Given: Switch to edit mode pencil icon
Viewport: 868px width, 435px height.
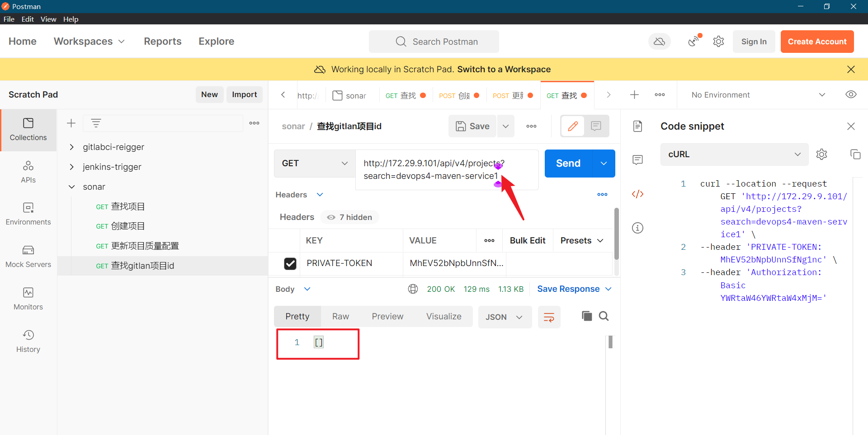Looking at the screenshot, I should pyautogui.click(x=573, y=126).
